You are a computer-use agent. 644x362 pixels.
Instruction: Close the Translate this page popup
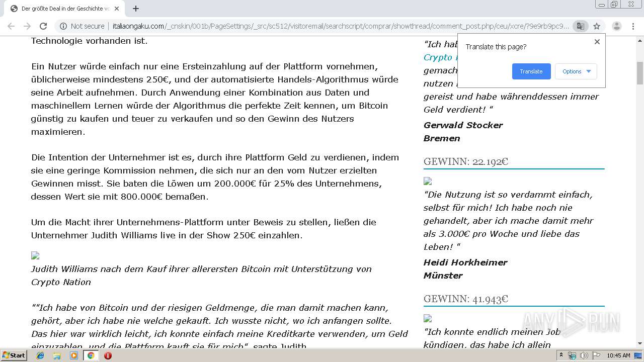(x=597, y=42)
